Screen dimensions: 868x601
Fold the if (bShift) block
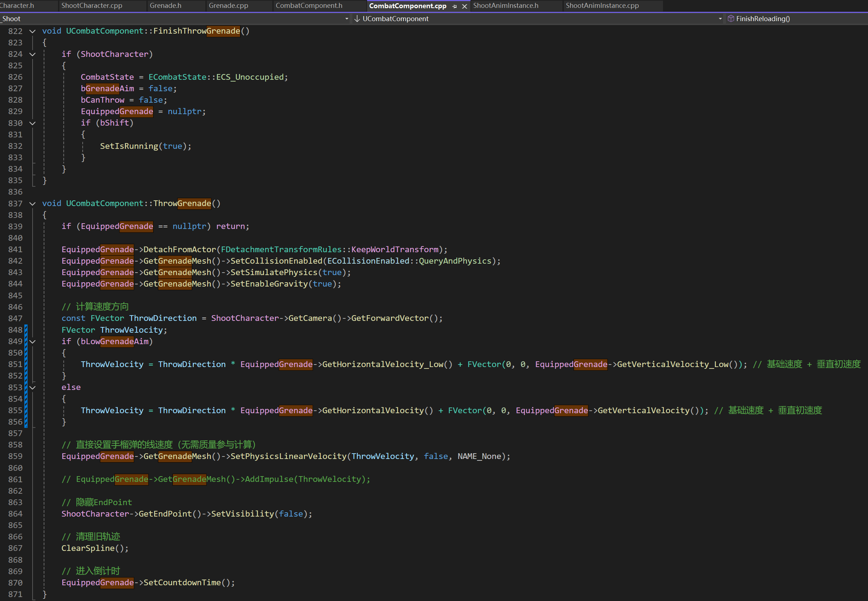click(x=33, y=123)
